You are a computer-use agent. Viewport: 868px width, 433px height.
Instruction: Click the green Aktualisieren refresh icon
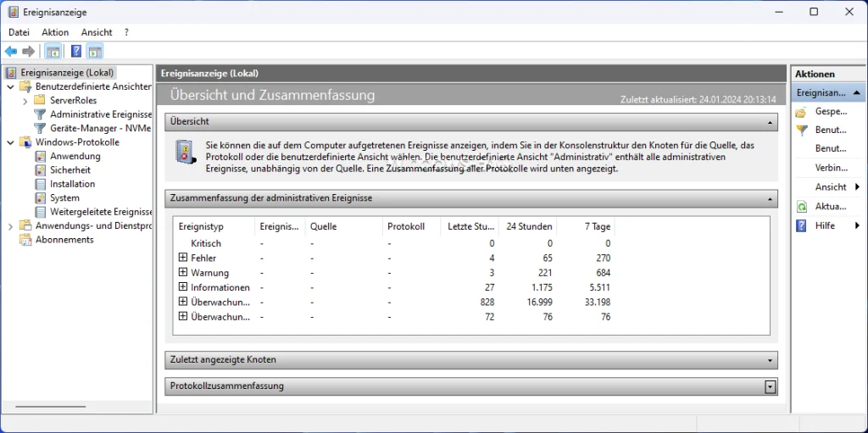click(801, 207)
